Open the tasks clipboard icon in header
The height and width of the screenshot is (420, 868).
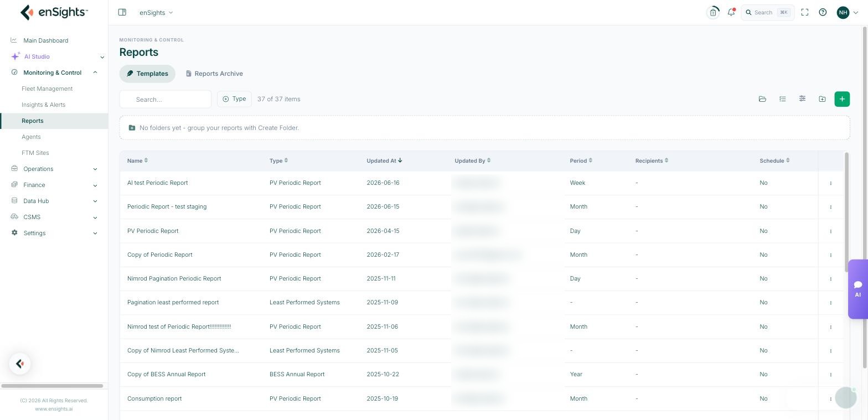tap(713, 12)
